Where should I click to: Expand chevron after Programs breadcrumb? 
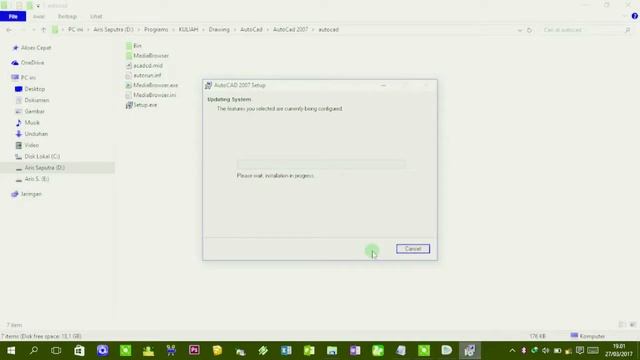tap(173, 30)
